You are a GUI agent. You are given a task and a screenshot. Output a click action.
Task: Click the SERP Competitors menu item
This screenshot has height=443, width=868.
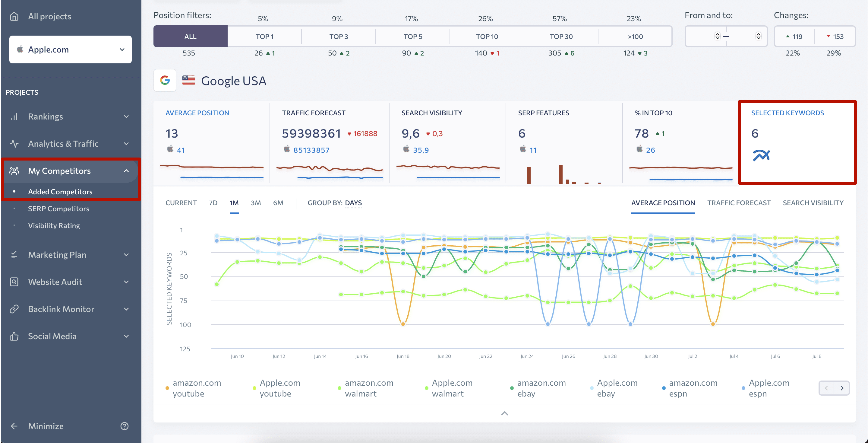point(59,208)
